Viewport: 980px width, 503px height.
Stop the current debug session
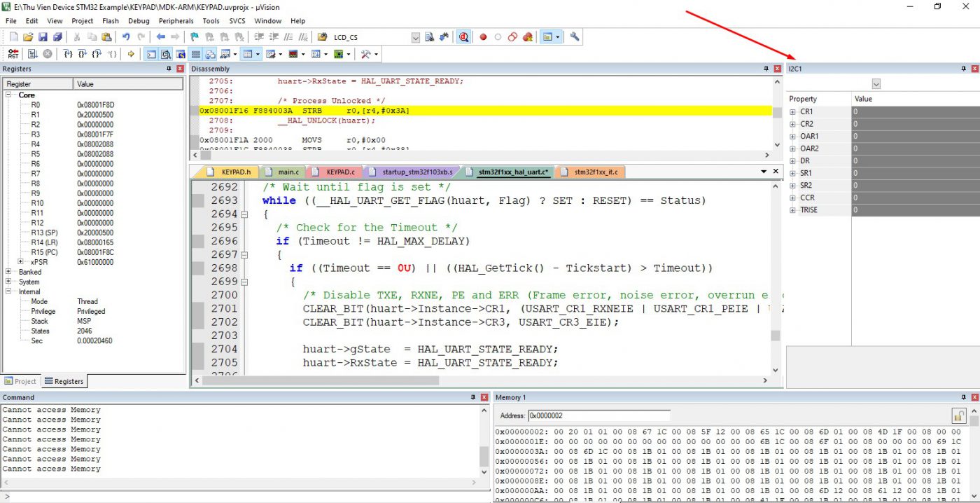point(48,53)
